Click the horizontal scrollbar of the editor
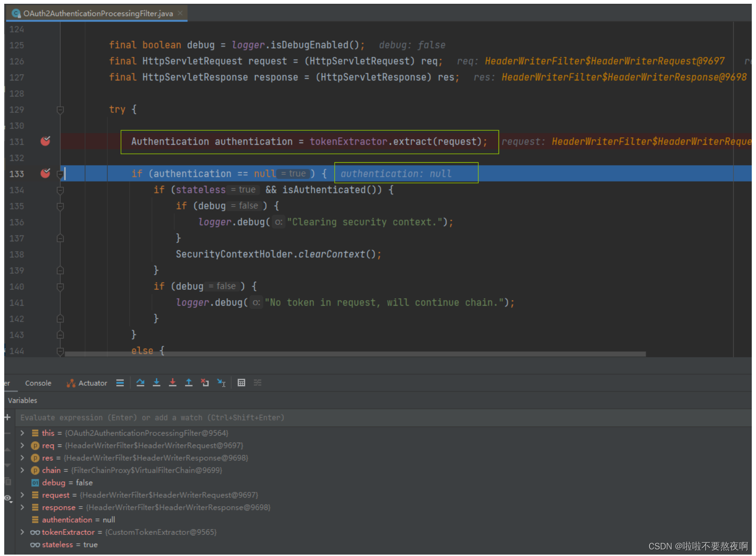Viewport: 756px width, 556px height. click(x=355, y=354)
